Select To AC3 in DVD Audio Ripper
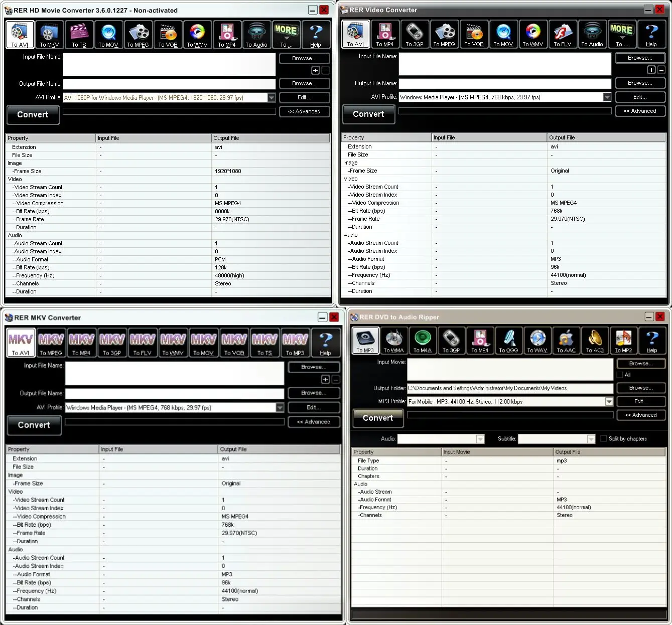Viewport: 672px width, 625px height. tap(595, 341)
